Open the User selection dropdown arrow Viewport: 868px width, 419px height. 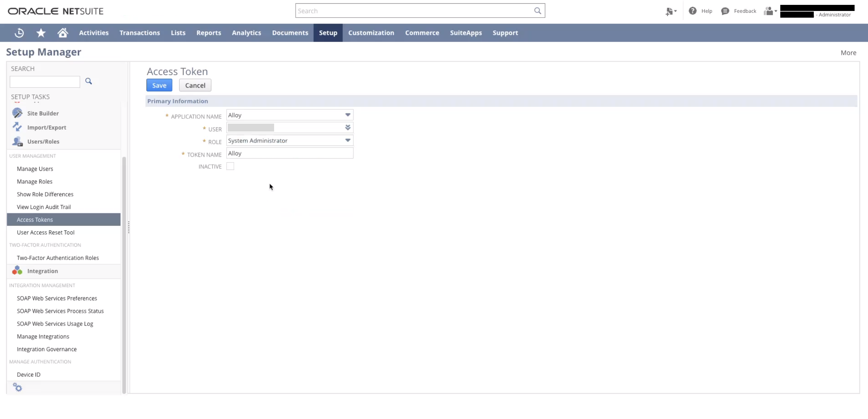point(348,128)
